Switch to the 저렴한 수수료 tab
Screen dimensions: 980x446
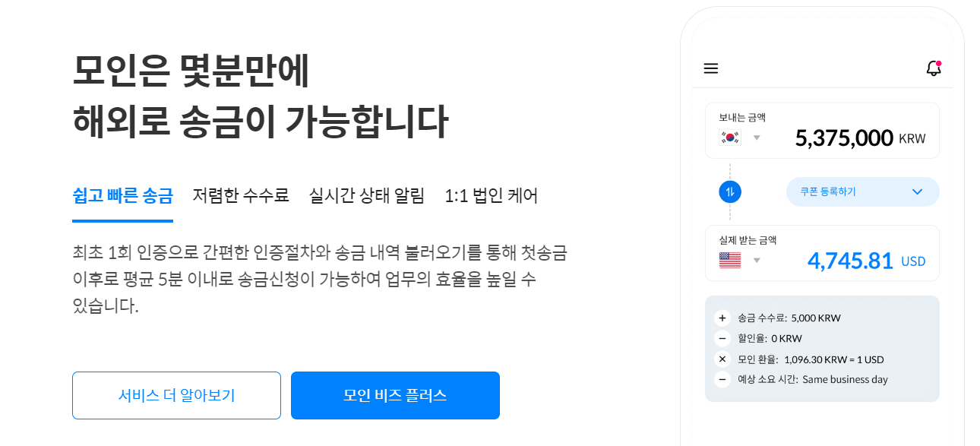coord(241,196)
